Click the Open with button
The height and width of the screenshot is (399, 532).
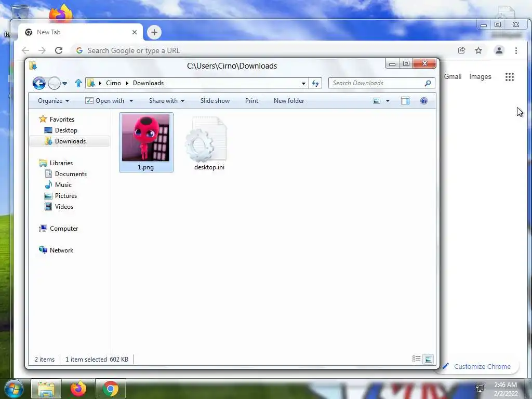104,101
